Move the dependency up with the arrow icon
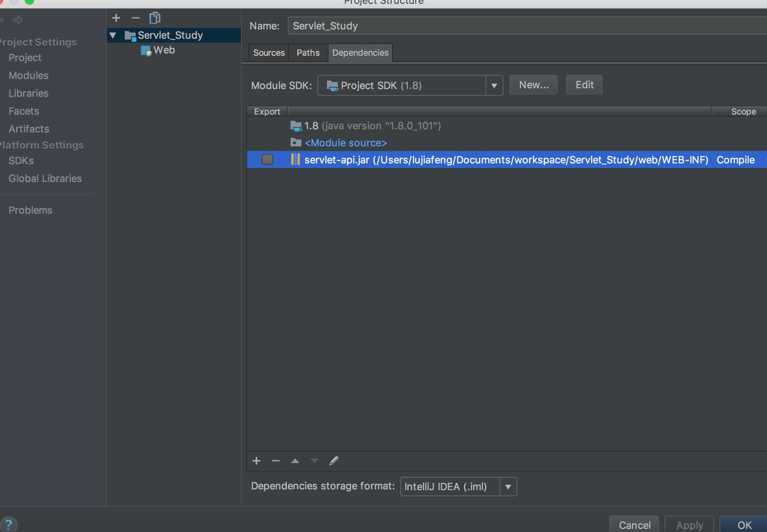The width and height of the screenshot is (767, 532). (295, 461)
